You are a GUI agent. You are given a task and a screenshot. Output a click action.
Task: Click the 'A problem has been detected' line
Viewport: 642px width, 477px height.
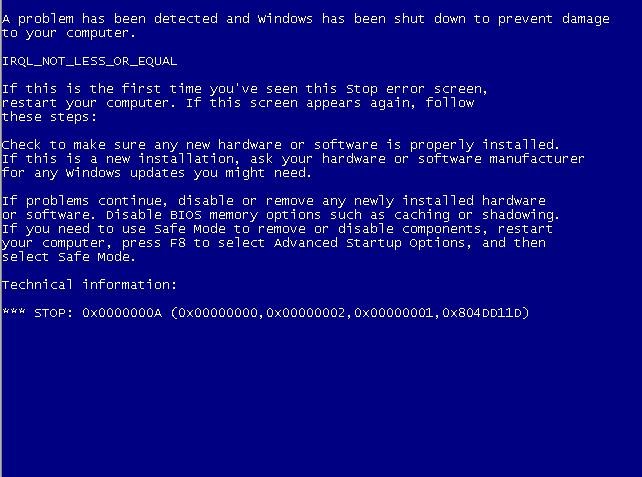tap(305, 19)
